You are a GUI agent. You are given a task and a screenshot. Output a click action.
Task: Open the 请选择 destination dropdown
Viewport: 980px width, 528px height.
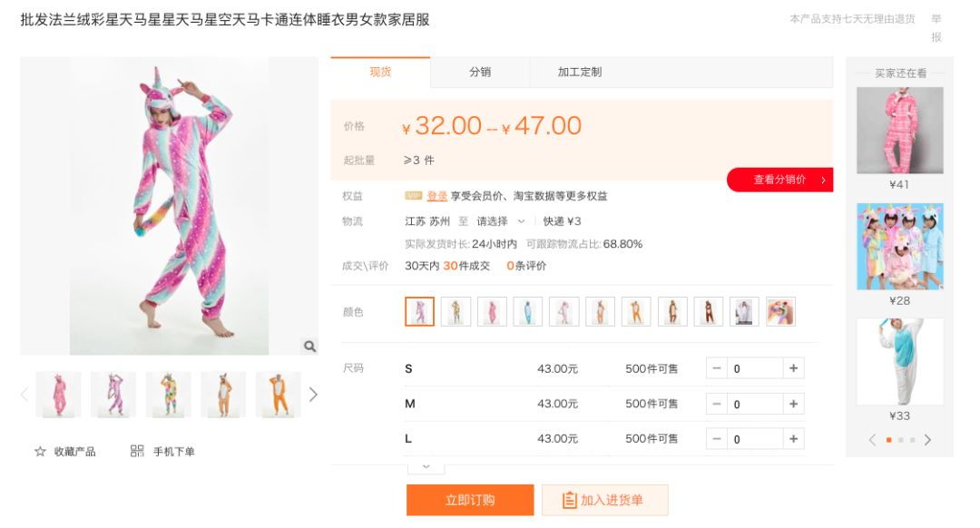[501, 221]
